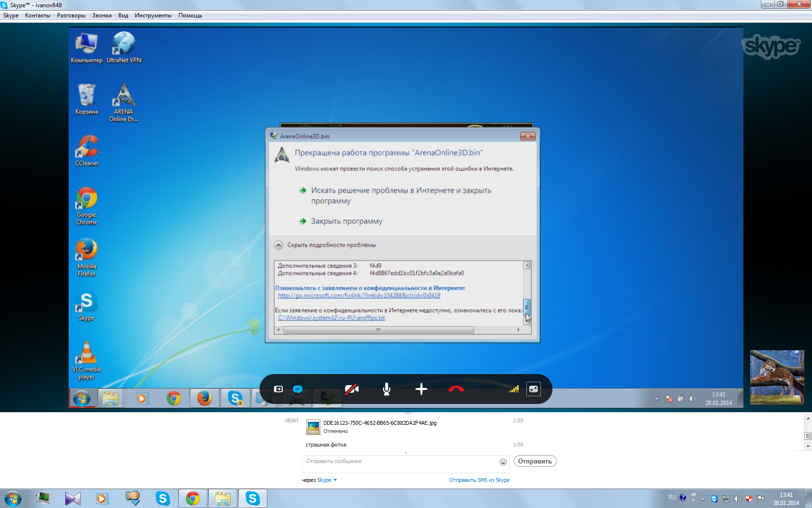Click the chat scrollbar up arrow

click(808, 418)
